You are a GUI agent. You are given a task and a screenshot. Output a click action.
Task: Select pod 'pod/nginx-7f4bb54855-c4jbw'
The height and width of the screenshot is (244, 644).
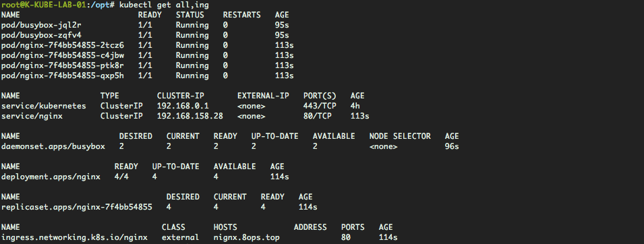pyautogui.click(x=63, y=55)
